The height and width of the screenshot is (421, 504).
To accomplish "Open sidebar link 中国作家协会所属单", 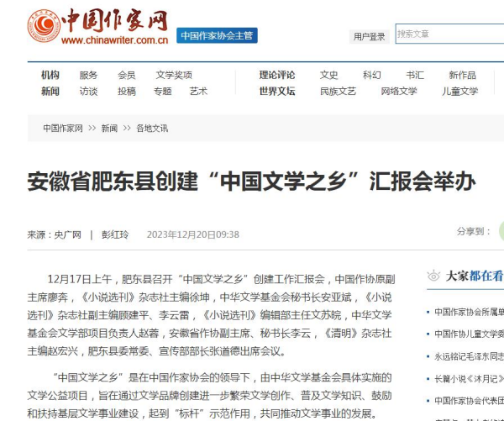I will (469, 312).
